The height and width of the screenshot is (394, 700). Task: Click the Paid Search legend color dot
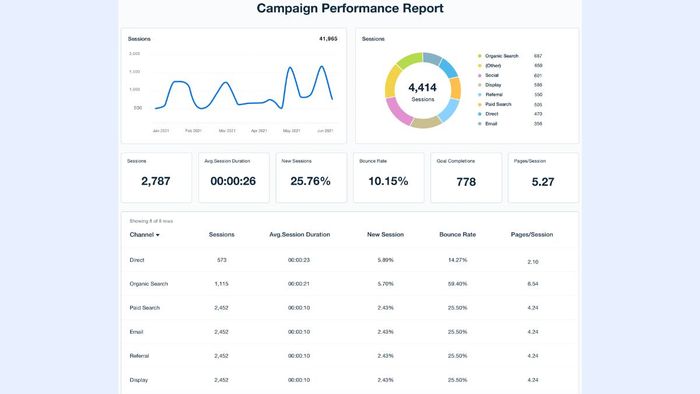click(x=480, y=104)
